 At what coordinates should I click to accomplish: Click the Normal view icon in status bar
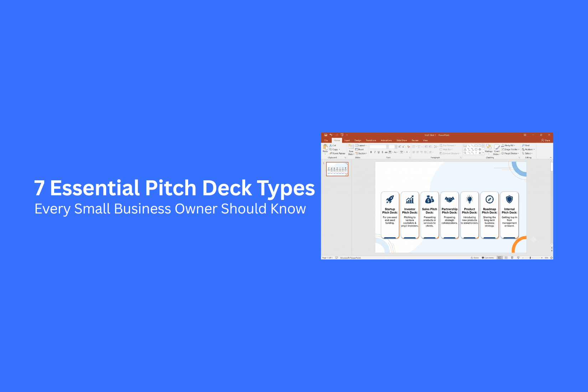pos(500,258)
